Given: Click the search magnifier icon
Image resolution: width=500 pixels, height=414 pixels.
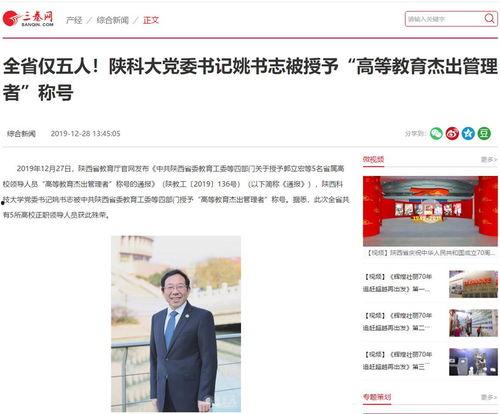Looking at the screenshot, I should click(x=489, y=18).
